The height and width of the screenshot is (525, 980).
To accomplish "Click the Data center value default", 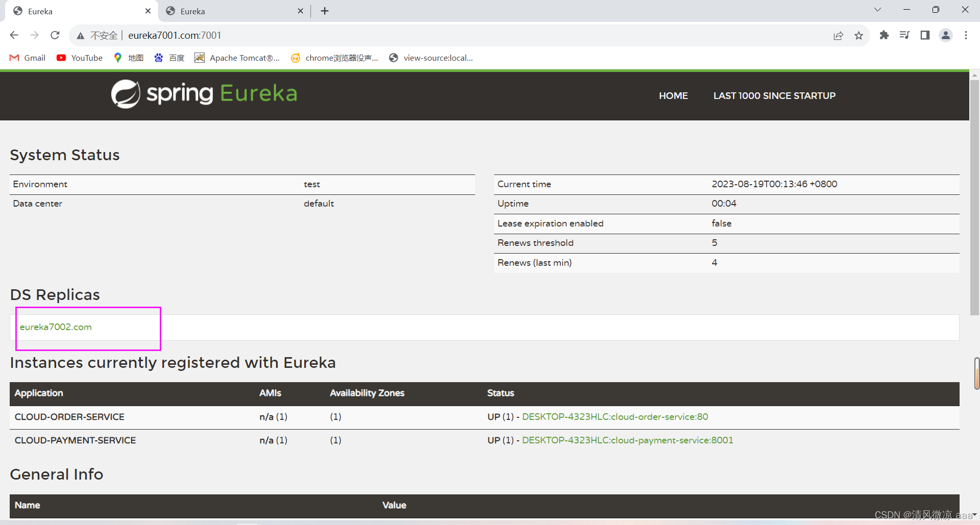I will click(x=318, y=204).
